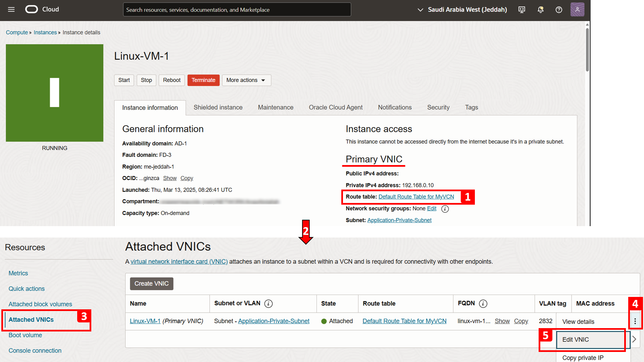Open Default Route Table link in the VNIC table row
The image size is (644, 362).
404,321
